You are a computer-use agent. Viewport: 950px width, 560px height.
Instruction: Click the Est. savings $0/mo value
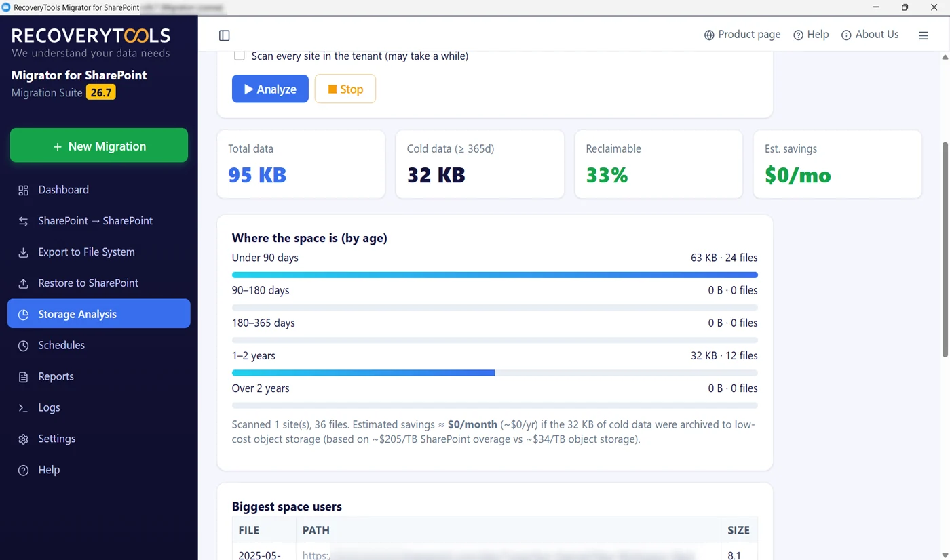798,176
